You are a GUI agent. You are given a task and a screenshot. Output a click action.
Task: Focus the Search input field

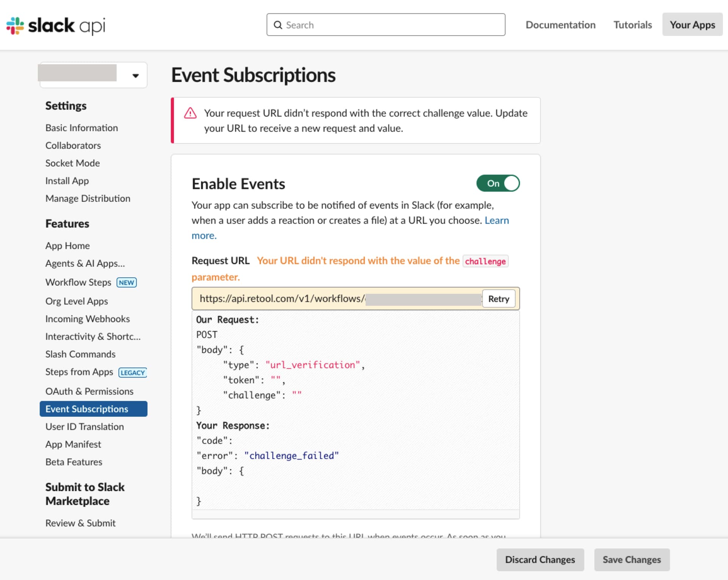pyautogui.click(x=386, y=25)
